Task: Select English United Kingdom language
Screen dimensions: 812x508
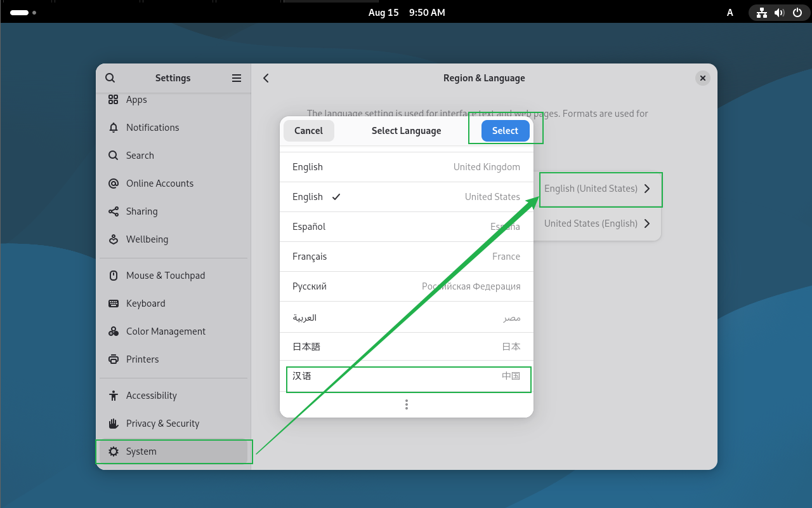Action: click(x=407, y=167)
